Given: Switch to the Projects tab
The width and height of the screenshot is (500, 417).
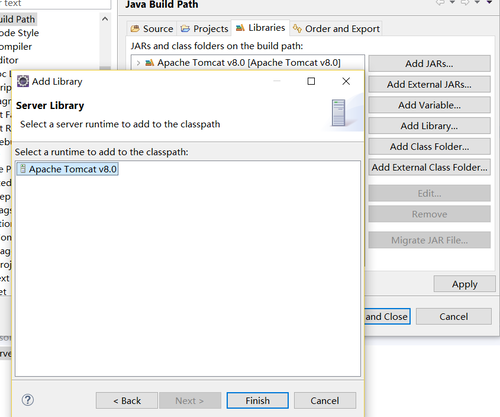Looking at the screenshot, I should [204, 29].
